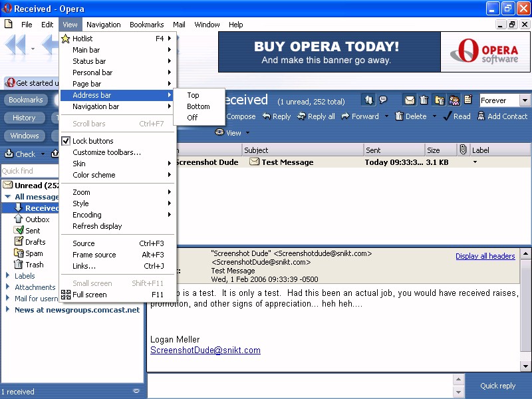Image resolution: width=532 pixels, height=399 pixels.
Task: Open the Sent folder
Action: (33, 231)
